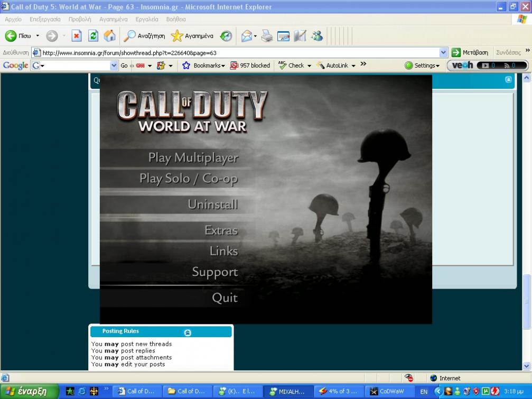Refresh the page with green arrows icon
Image resolution: width=532 pixels, height=399 pixels.
(x=93, y=35)
